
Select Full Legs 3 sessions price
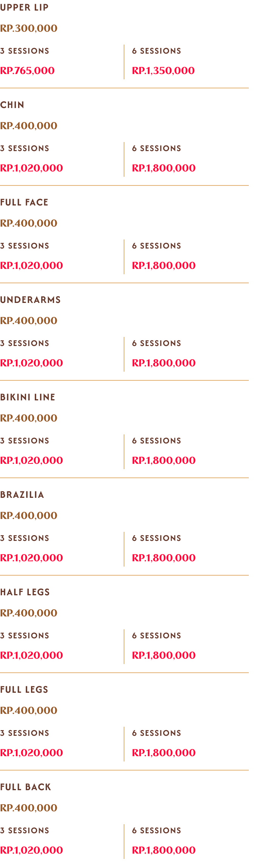(x=31, y=753)
